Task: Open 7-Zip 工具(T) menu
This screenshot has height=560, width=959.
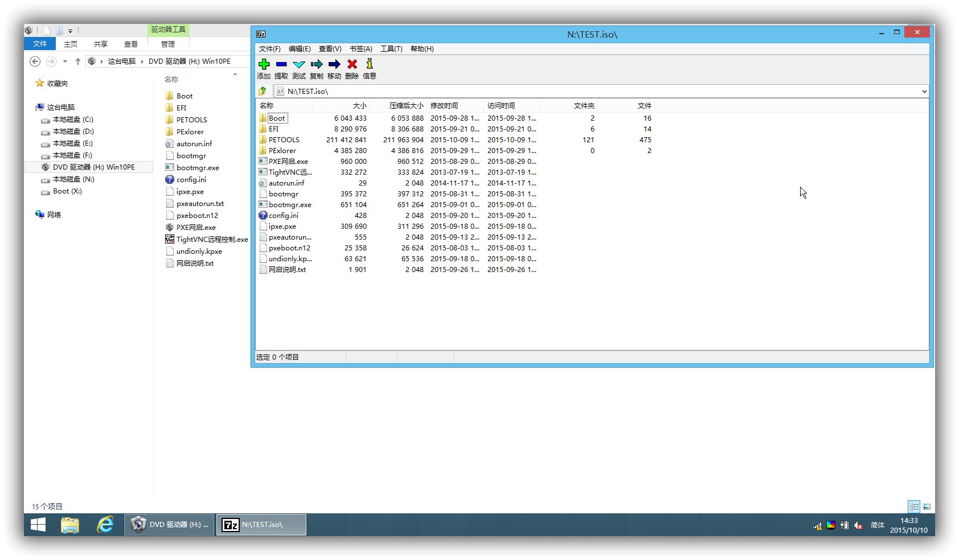Action: click(x=391, y=49)
